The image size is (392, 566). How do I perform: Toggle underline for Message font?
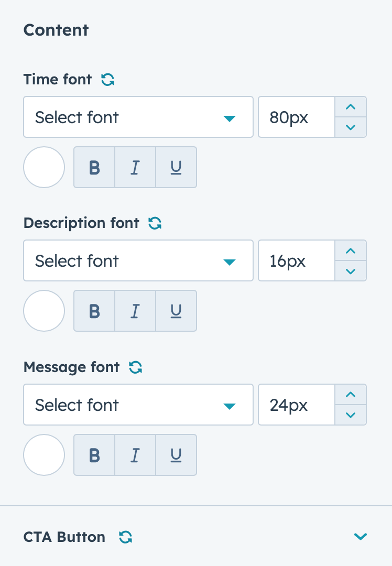point(176,455)
